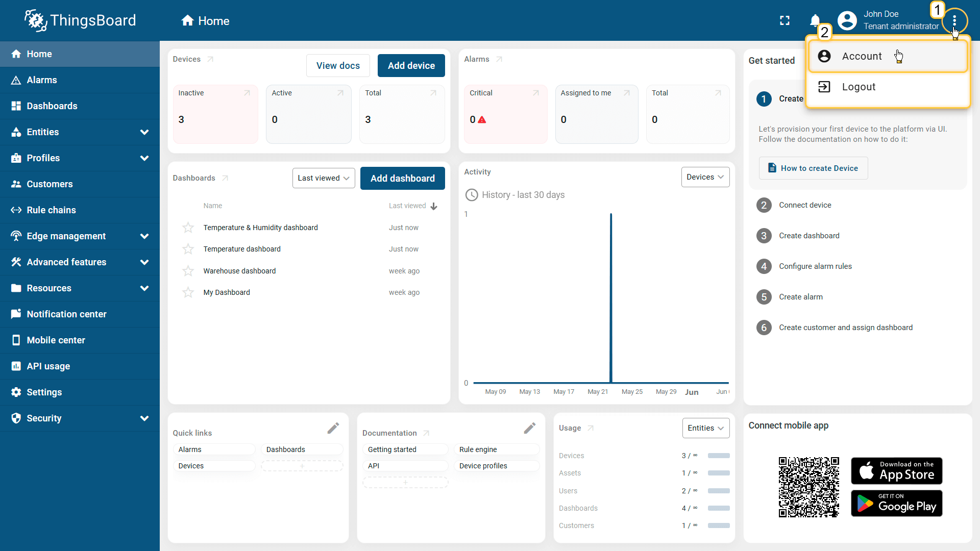Favorite My Dashboard with star
The image size is (980, 551).
click(x=188, y=292)
